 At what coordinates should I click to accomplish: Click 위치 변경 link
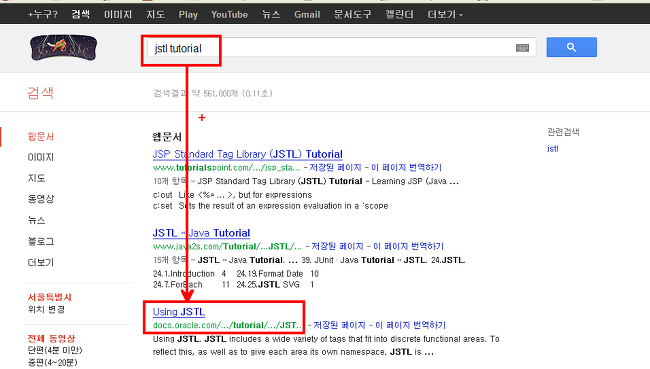46,309
